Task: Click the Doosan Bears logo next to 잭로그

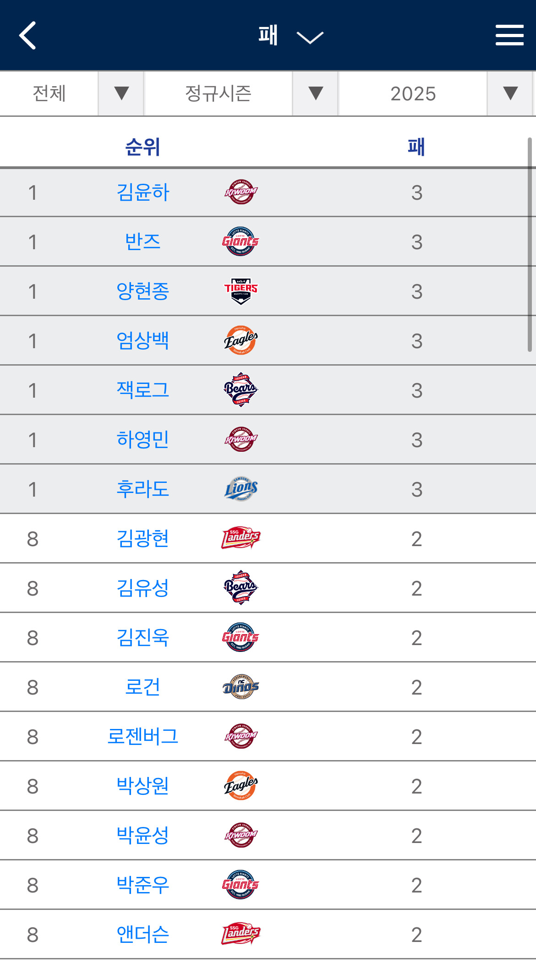Action: click(241, 390)
